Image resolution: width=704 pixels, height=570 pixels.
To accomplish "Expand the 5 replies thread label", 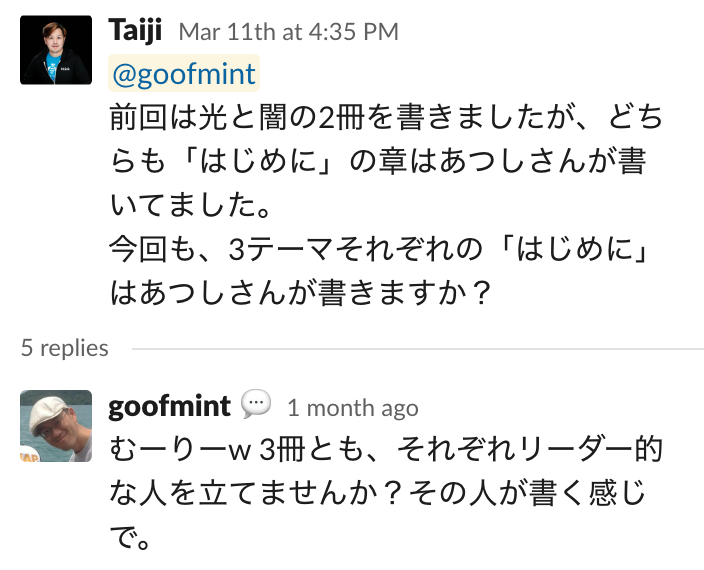I will tap(64, 348).
